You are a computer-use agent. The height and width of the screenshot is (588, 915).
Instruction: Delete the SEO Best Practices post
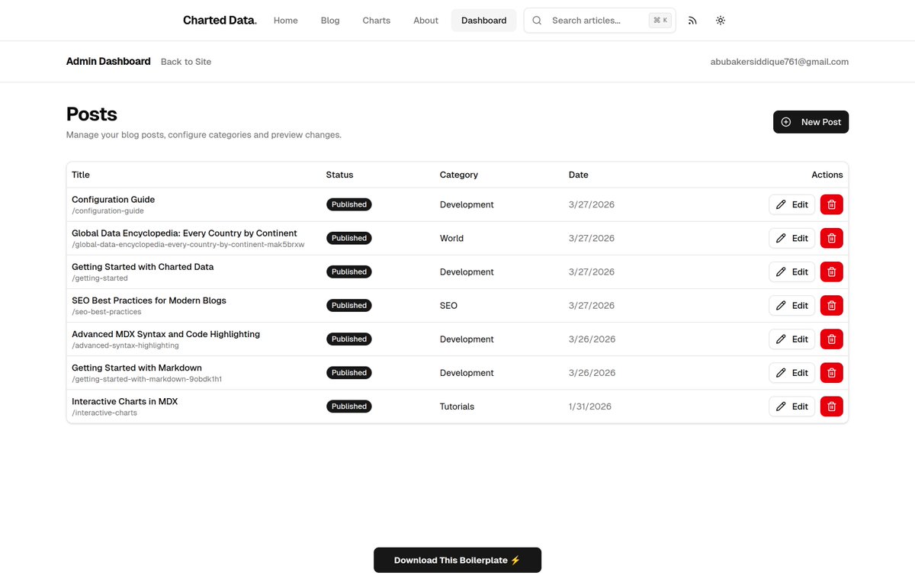(x=831, y=305)
